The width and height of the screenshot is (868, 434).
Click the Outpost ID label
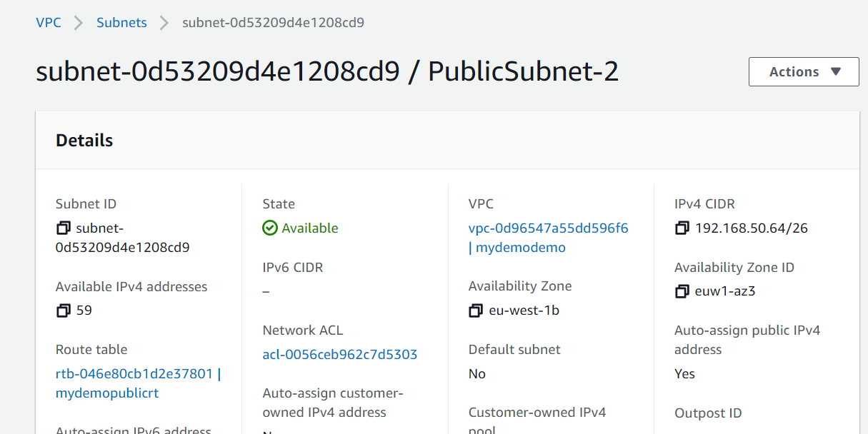[x=708, y=413]
